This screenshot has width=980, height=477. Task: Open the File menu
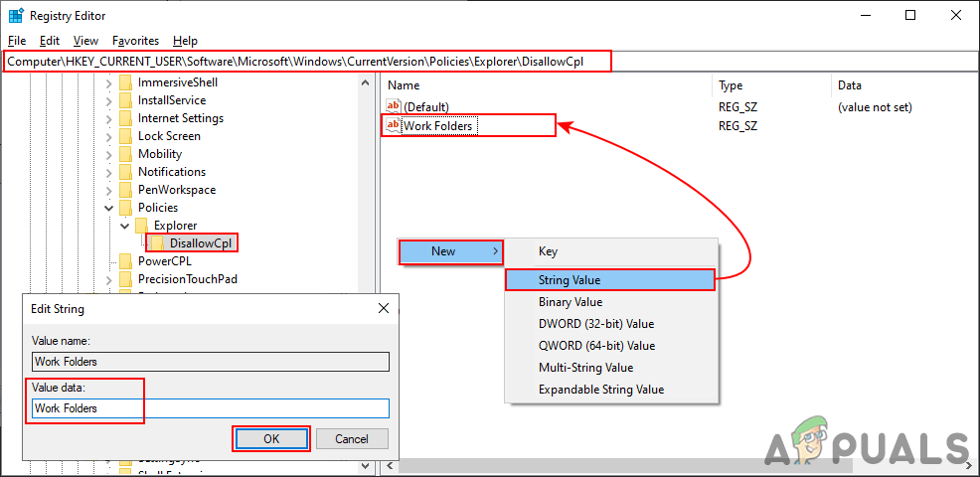point(17,41)
